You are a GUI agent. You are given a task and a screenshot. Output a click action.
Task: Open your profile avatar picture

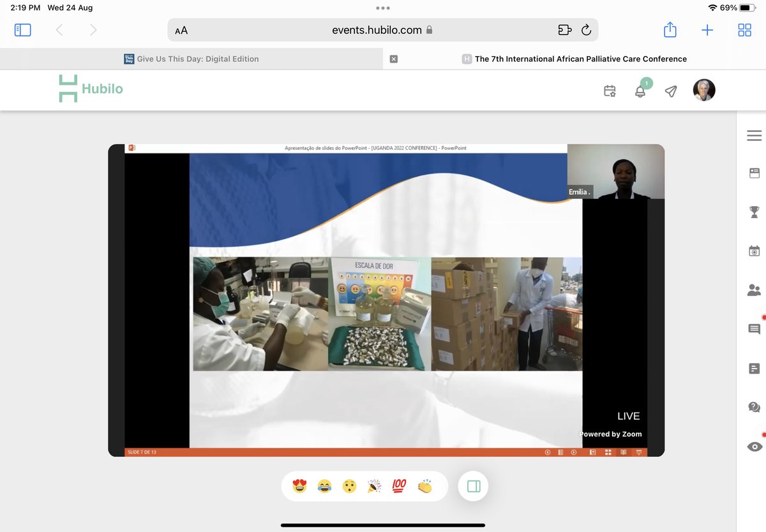[x=704, y=90]
